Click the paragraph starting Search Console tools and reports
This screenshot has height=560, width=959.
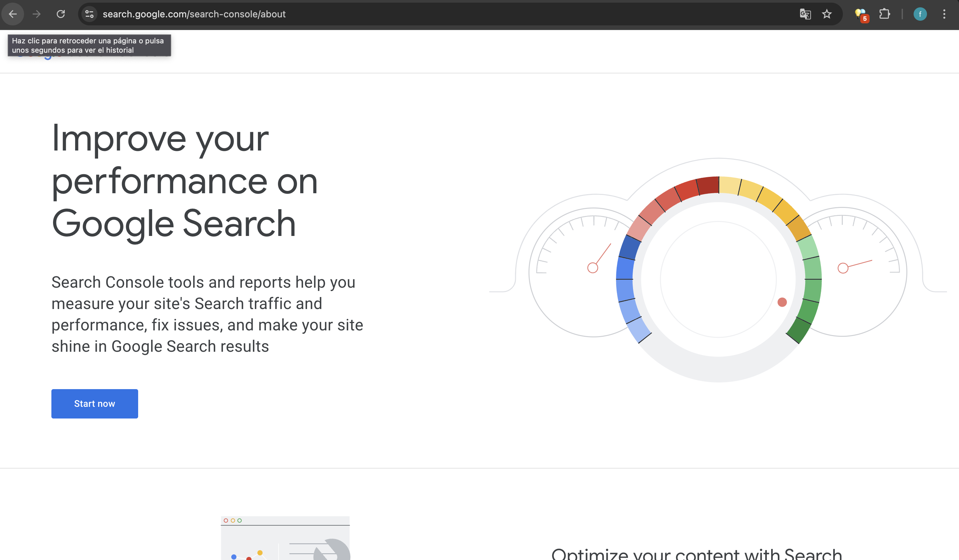point(208,314)
